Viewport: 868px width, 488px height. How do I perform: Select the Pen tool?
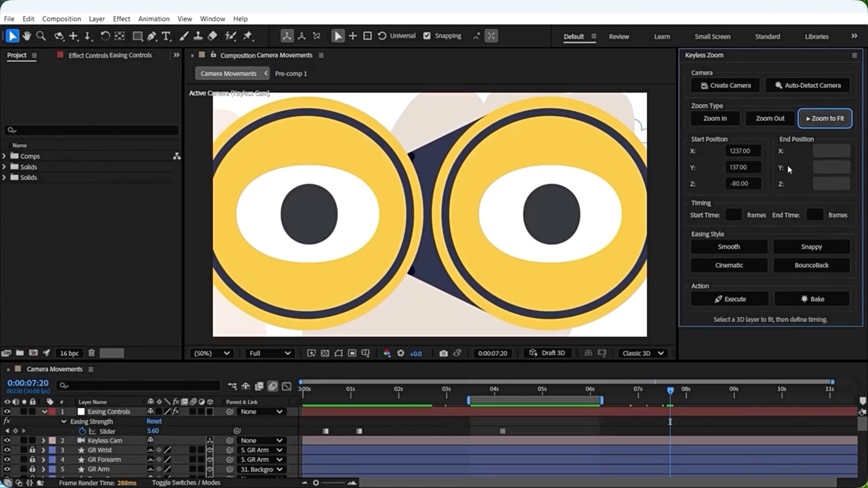pos(152,36)
